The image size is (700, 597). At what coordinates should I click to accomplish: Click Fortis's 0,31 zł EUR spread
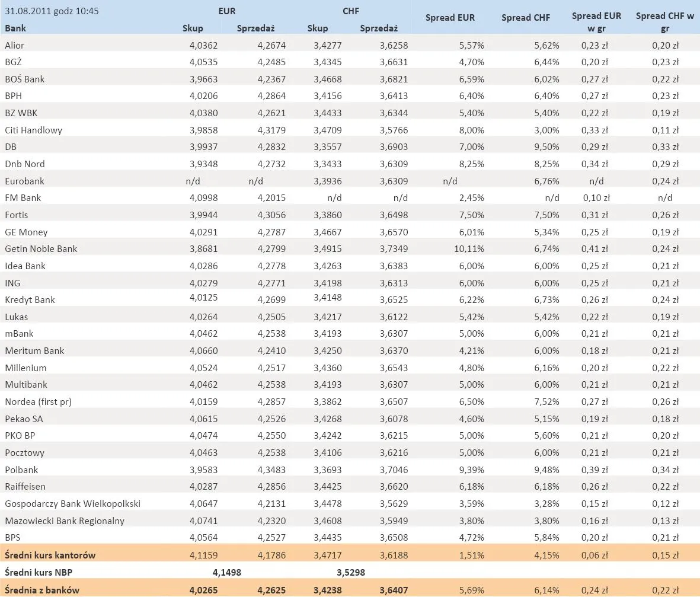(x=594, y=215)
